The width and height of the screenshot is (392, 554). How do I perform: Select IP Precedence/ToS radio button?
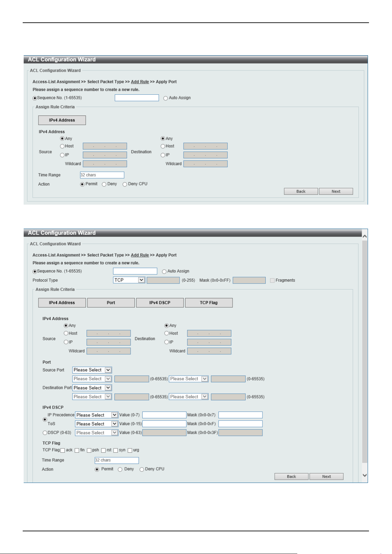pyautogui.click(x=45, y=419)
